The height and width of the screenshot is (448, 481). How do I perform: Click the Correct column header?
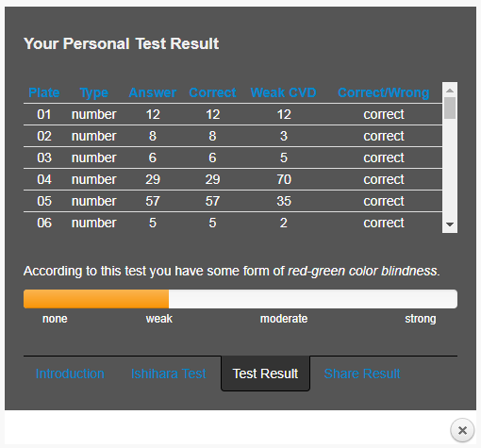click(212, 92)
